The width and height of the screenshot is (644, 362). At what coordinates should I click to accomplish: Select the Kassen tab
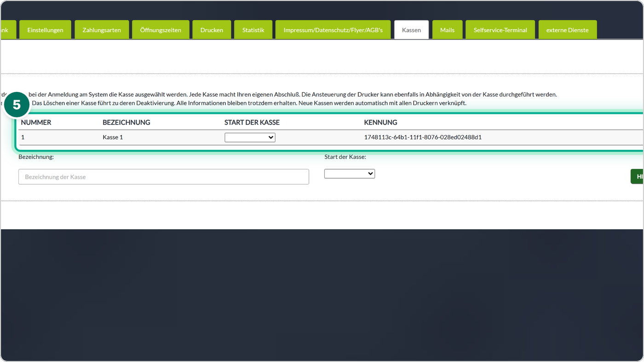(x=411, y=30)
